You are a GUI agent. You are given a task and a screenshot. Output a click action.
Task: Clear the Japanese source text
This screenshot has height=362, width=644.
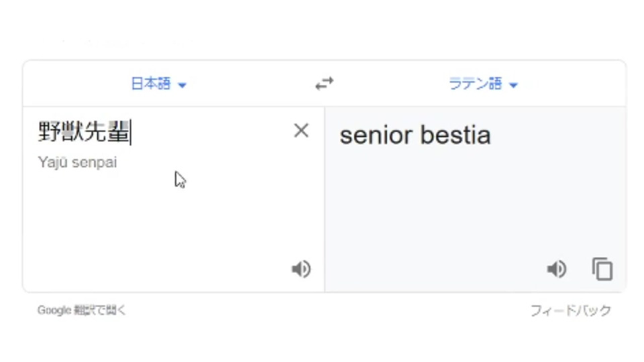point(301,131)
